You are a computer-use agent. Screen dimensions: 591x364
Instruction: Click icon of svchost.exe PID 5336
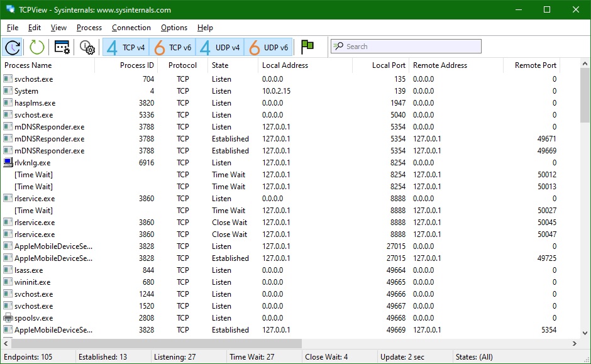pos(8,114)
